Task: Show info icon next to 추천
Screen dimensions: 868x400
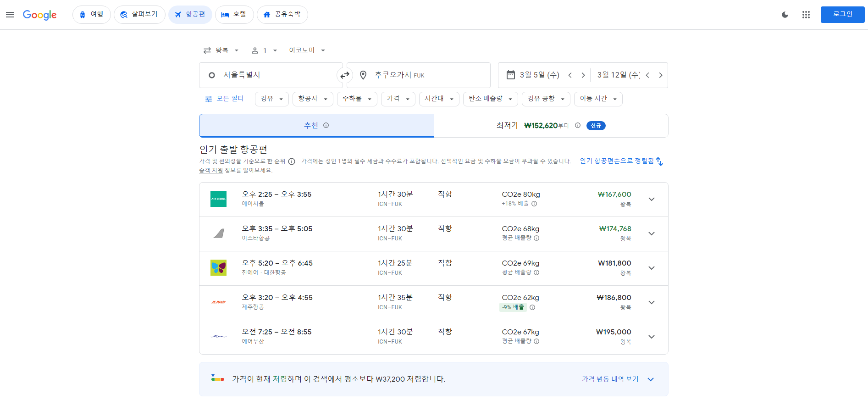Action: click(326, 125)
